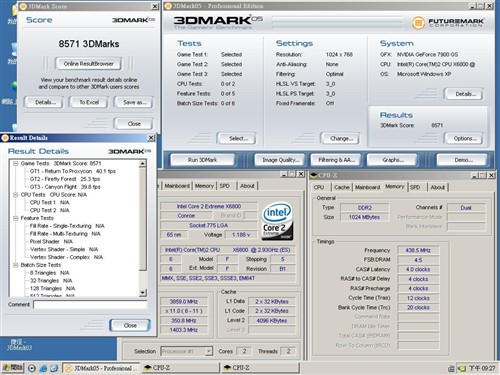Screen dimensions: 500x375
Task: Switch to 3DMark05 Professional taskbar button
Action: point(101,368)
